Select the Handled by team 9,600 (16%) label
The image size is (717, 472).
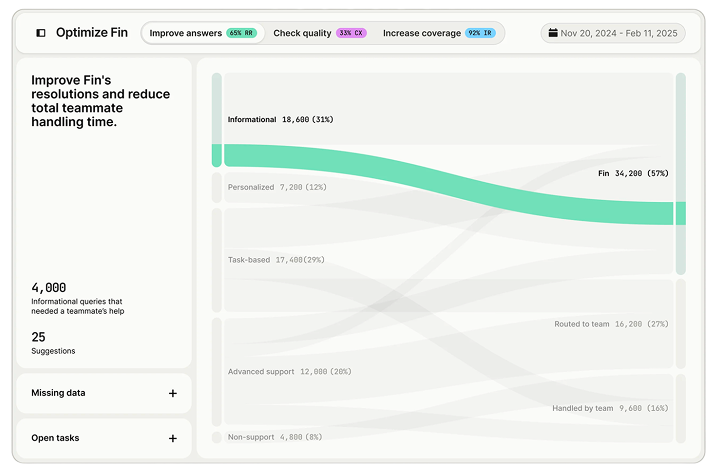[610, 408]
